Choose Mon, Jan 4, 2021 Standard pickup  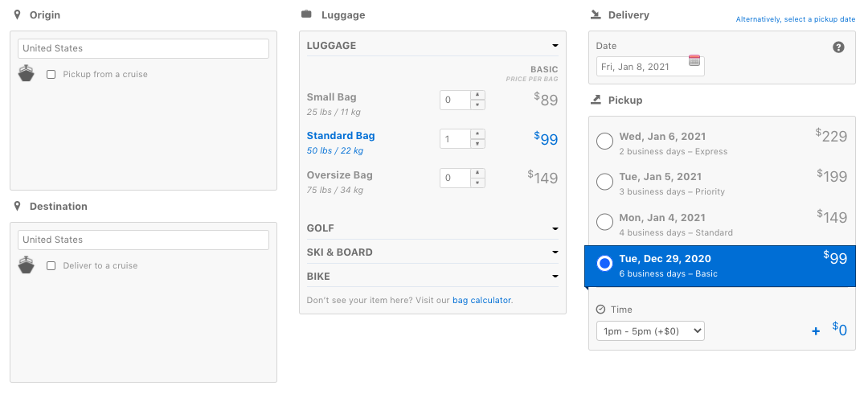coord(604,222)
